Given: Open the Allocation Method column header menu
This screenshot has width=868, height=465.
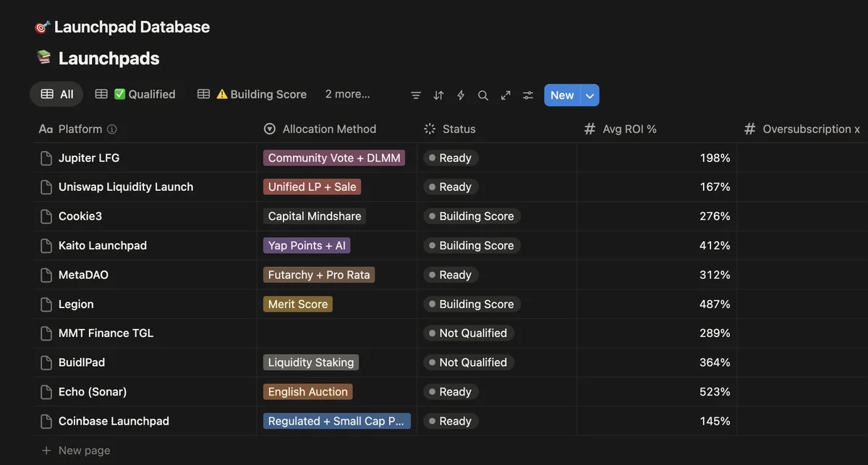Looking at the screenshot, I should 329,129.
